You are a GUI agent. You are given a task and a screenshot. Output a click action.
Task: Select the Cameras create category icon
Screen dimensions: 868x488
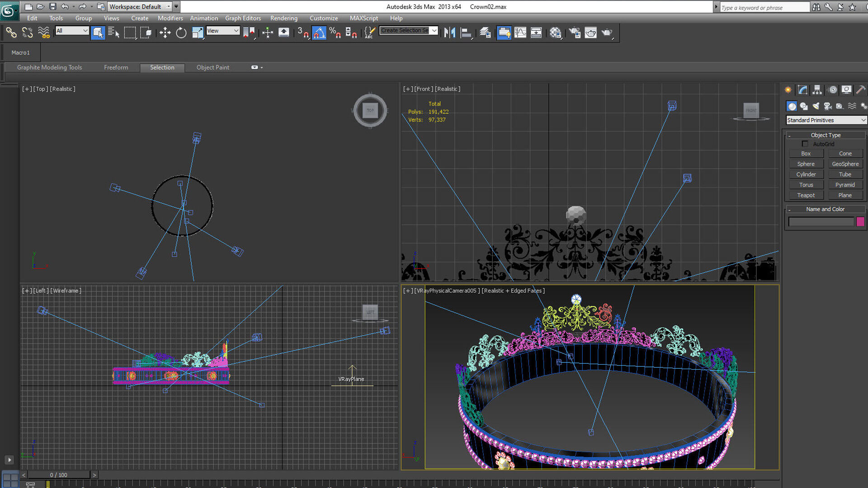828,106
